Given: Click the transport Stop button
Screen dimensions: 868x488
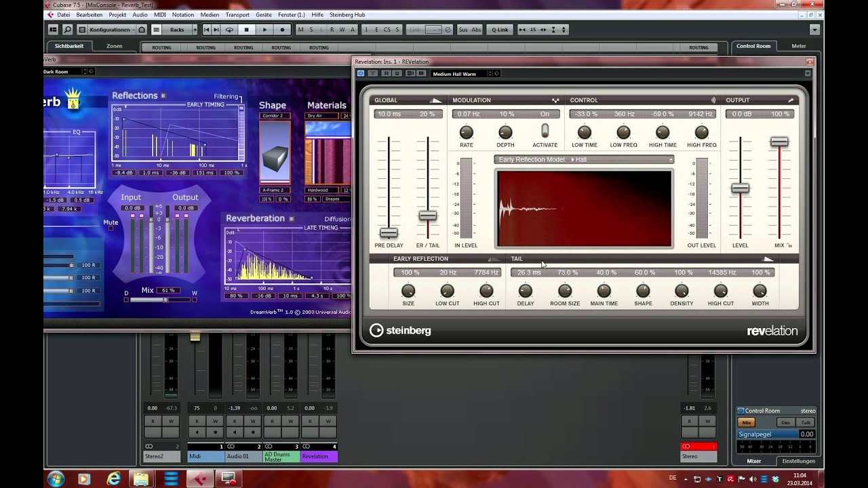Looking at the screenshot, I should (247, 30).
